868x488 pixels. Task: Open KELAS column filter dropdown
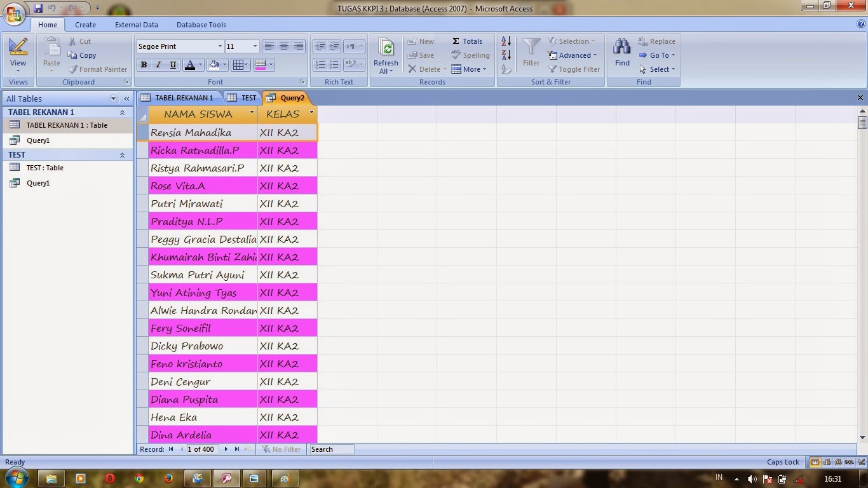(x=311, y=113)
